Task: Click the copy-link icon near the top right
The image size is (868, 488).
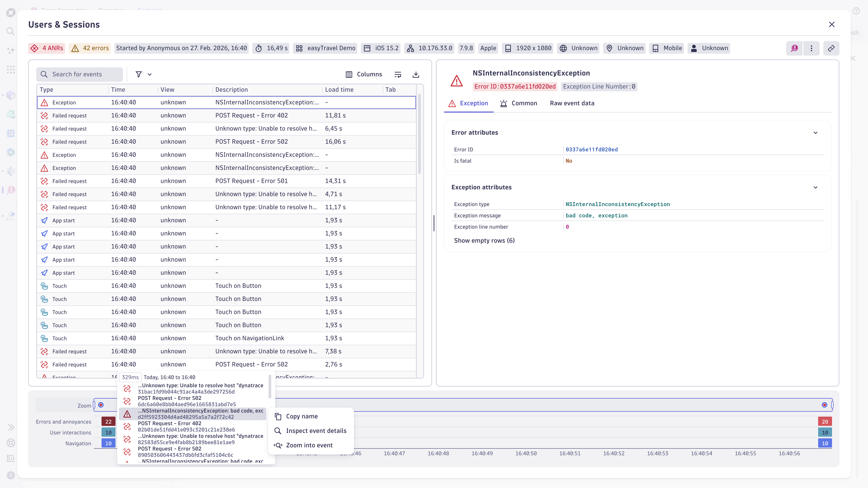Action: 831,48
